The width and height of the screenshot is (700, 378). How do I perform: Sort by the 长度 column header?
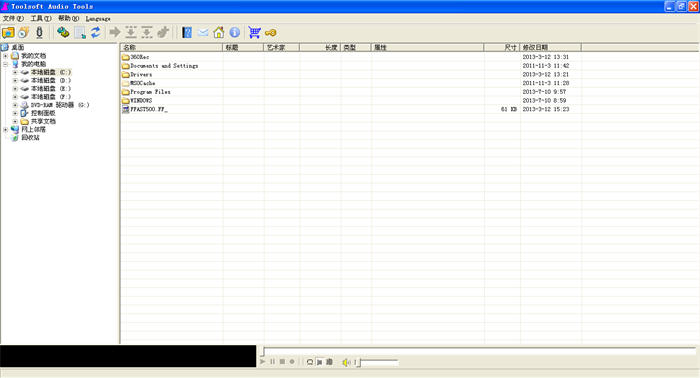(320, 47)
